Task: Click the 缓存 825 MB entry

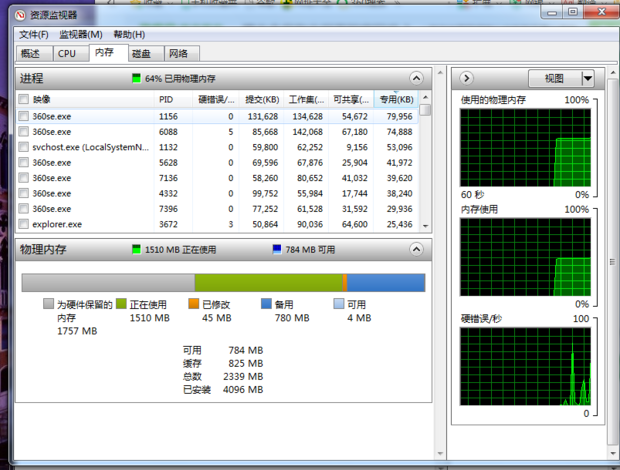Action: tap(223, 363)
